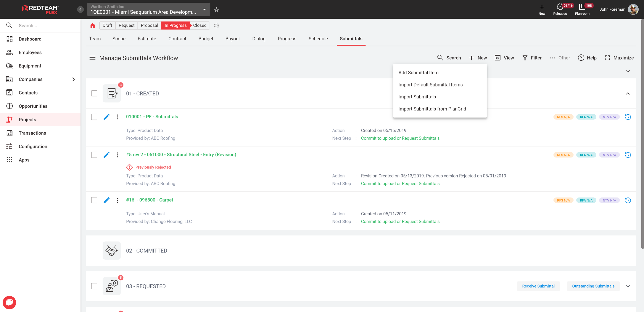This screenshot has width=644, height=312.
Task: Click the Receive Submittal button
Action: [x=538, y=286]
